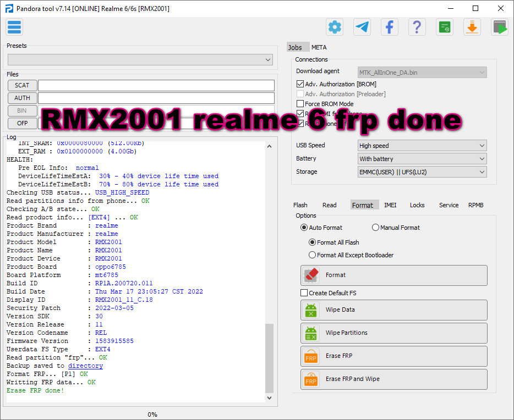
Task: Open the IMEI tab
Action: coord(390,205)
